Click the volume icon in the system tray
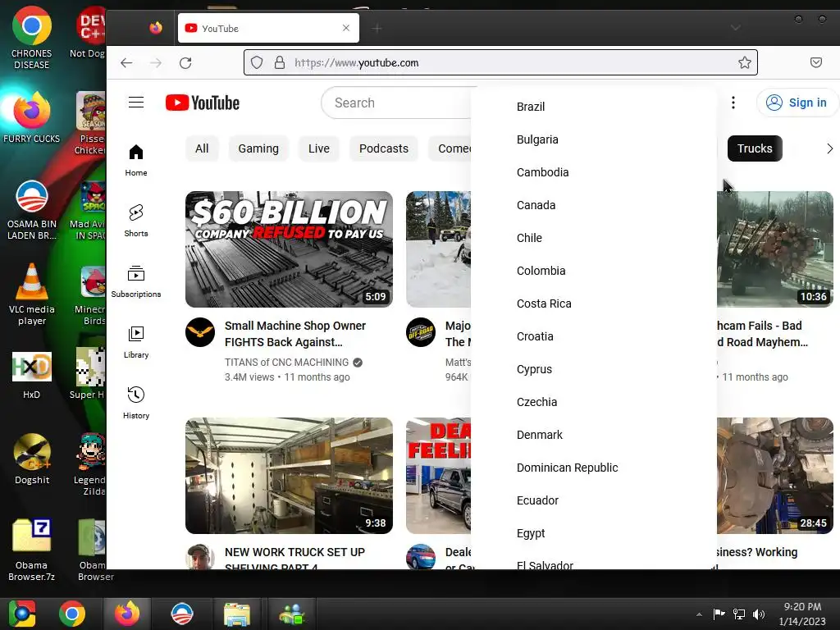Viewport: 840px width, 630px height. click(759, 614)
